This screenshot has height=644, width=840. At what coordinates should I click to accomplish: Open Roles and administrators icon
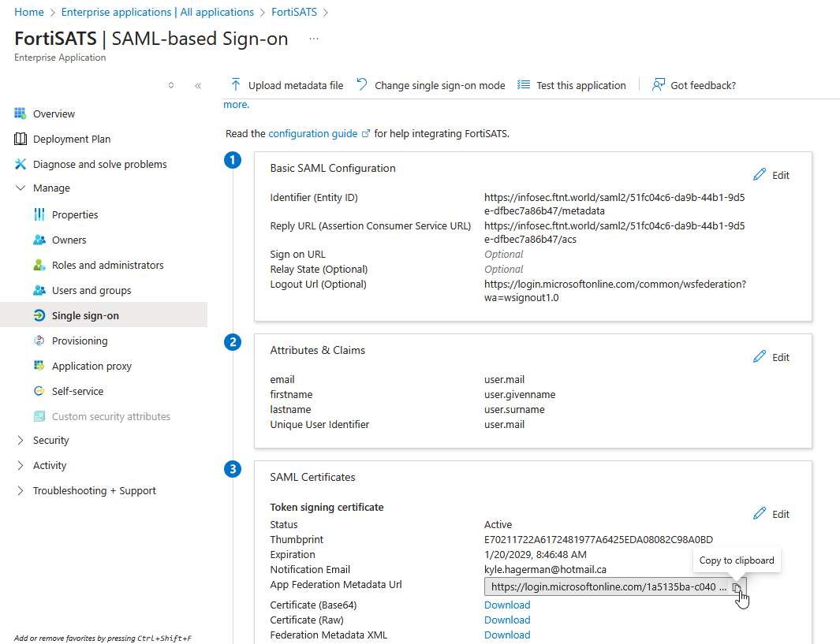(39, 264)
